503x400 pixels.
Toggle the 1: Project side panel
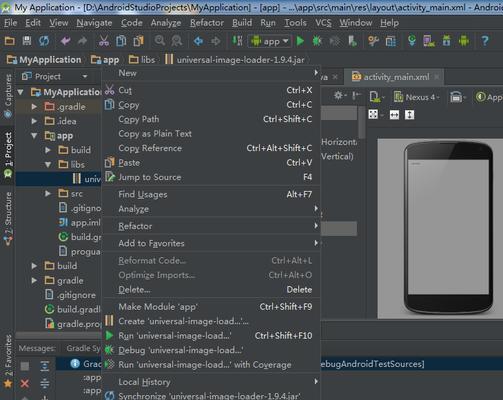(x=8, y=155)
